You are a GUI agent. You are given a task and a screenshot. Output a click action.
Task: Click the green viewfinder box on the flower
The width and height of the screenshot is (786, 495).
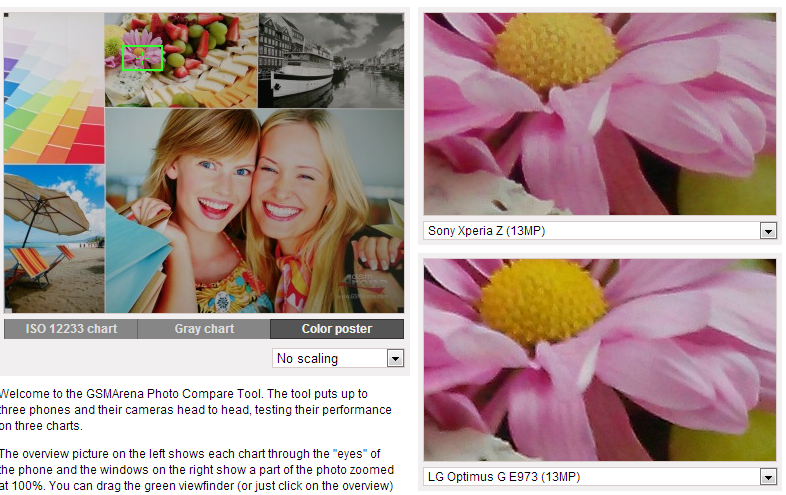pos(142,58)
